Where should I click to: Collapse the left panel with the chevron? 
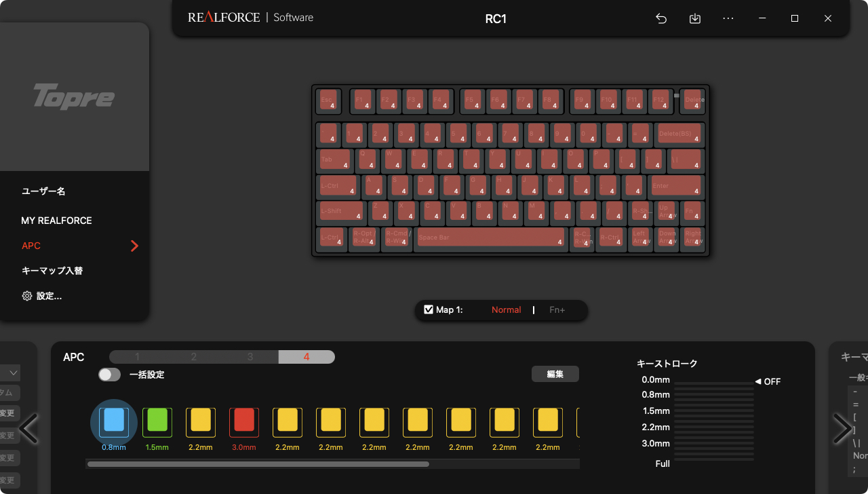tap(29, 428)
